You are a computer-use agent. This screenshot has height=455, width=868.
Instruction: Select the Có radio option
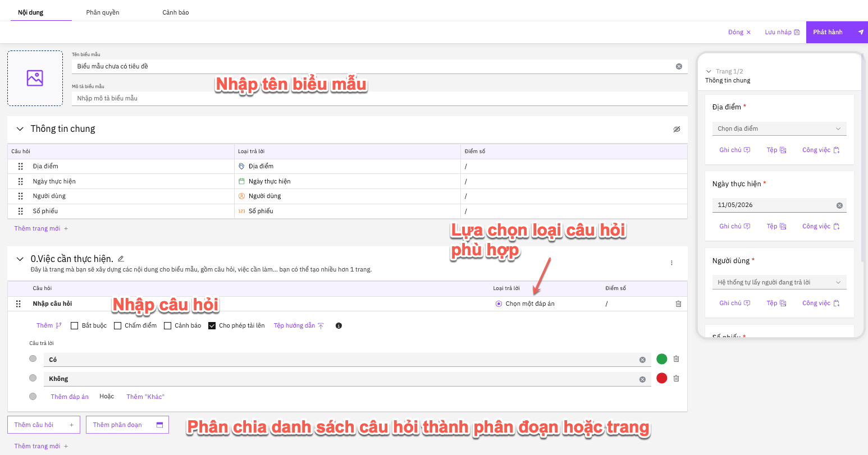pos(33,359)
